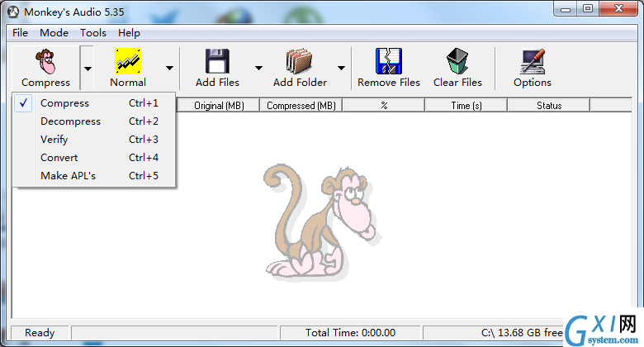This screenshot has width=644, height=347.
Task: Select the checked Compress mode entry
Action: pyautogui.click(x=94, y=103)
